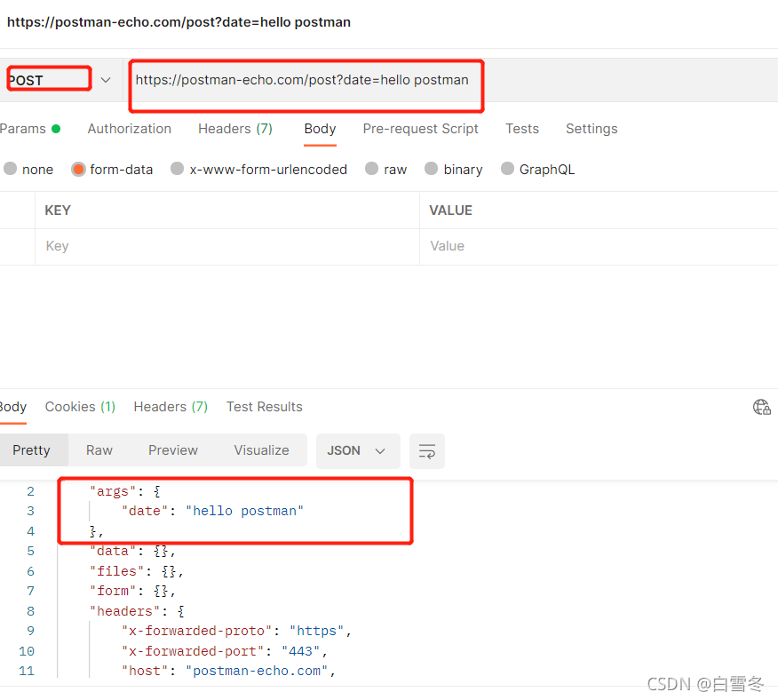778x700 pixels.
Task: Click the POST method selector
Action: 49,79
